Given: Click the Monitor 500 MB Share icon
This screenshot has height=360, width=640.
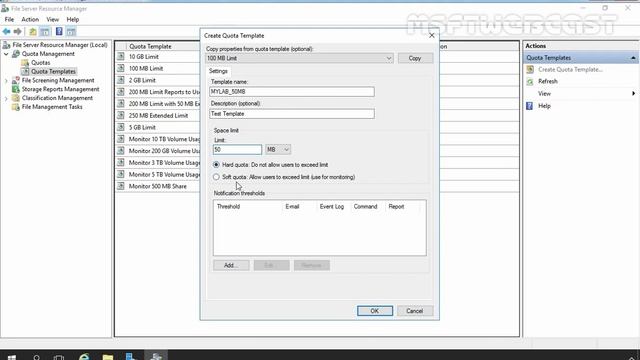Looking at the screenshot, I should [x=121, y=186].
